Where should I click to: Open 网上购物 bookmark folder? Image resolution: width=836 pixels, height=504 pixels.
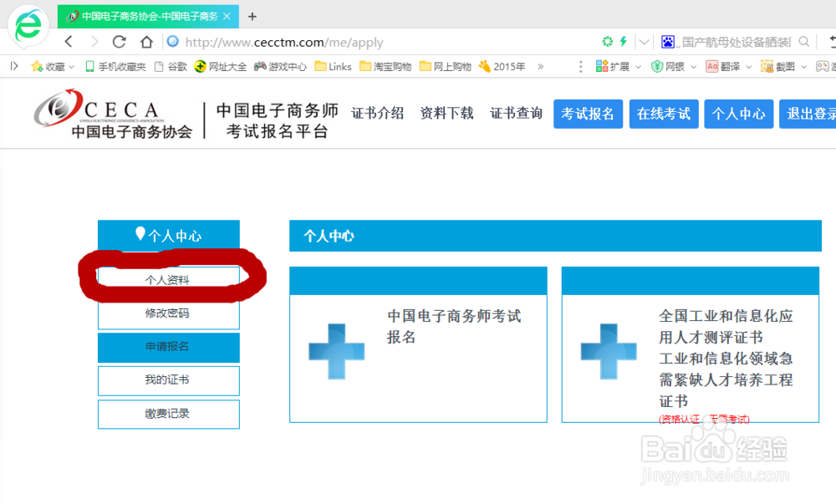446,67
